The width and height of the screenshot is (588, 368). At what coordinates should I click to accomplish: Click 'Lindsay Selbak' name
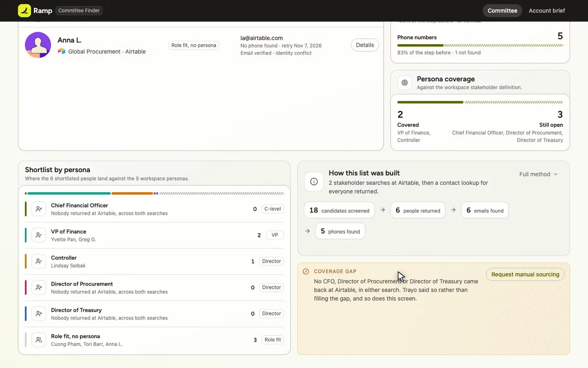(x=68, y=266)
